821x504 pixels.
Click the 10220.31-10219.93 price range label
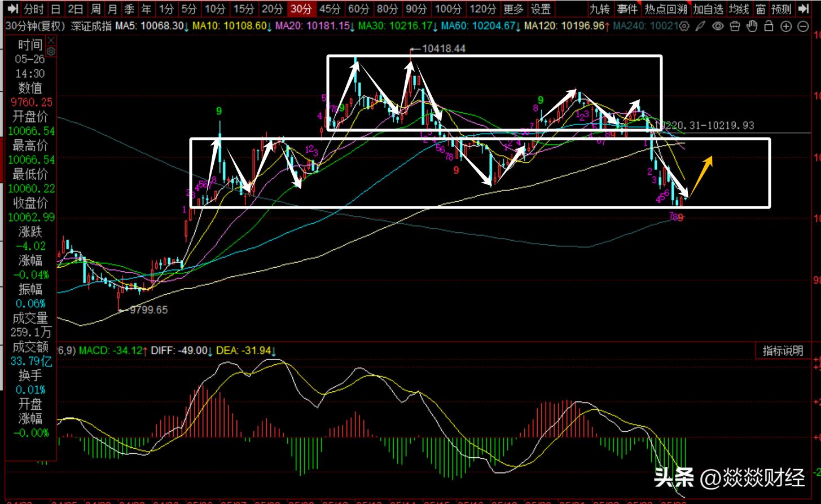coord(708,125)
